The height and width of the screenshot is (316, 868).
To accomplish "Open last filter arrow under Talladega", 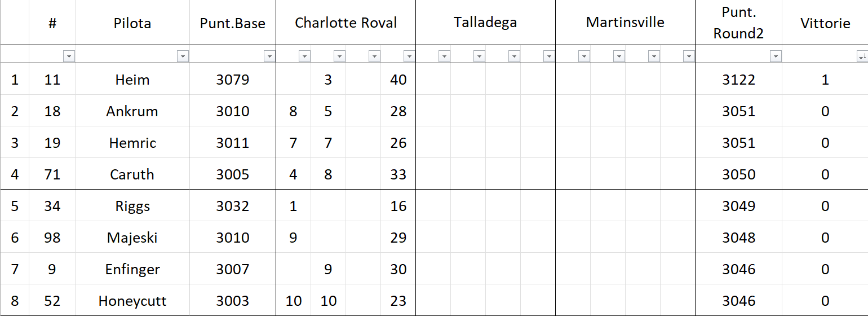I will 549,56.
